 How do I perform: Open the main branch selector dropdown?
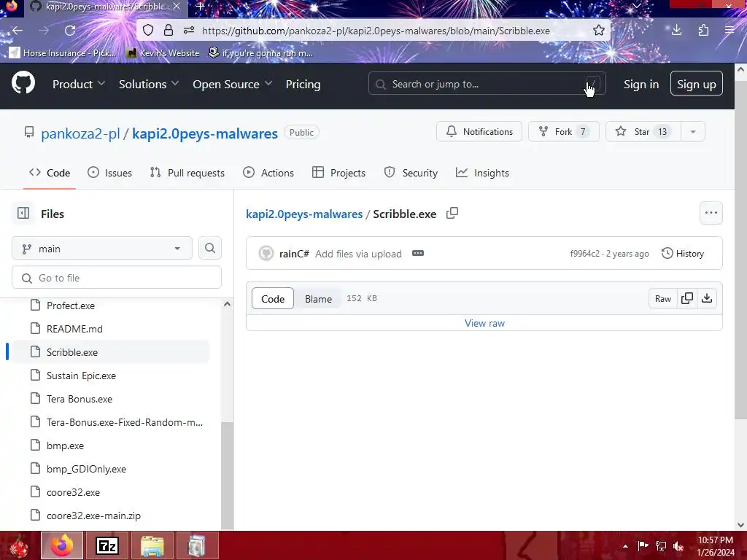(102, 248)
